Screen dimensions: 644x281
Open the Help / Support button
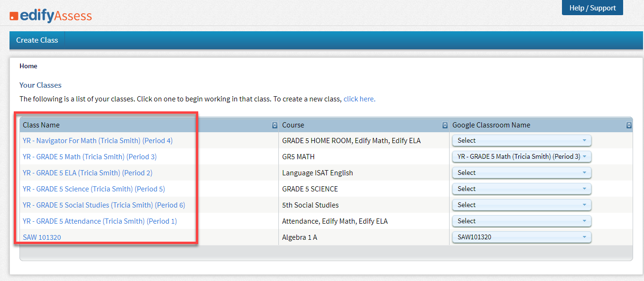592,8
